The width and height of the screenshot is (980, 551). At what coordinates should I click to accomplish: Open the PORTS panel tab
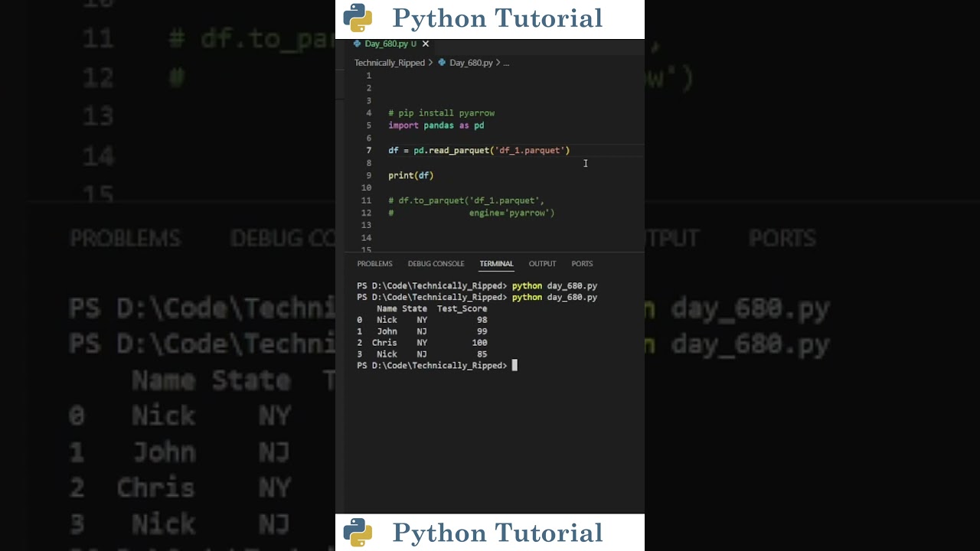pyautogui.click(x=582, y=263)
